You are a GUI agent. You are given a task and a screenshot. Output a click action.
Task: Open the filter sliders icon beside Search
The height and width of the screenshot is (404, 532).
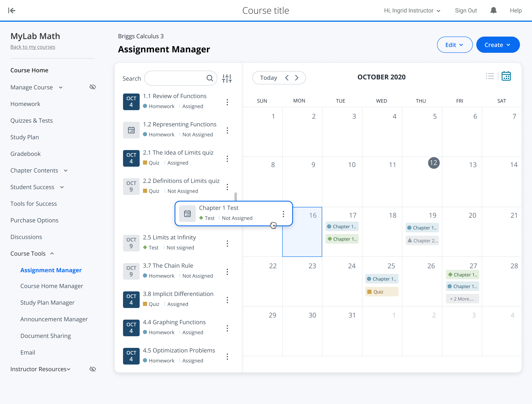click(227, 78)
